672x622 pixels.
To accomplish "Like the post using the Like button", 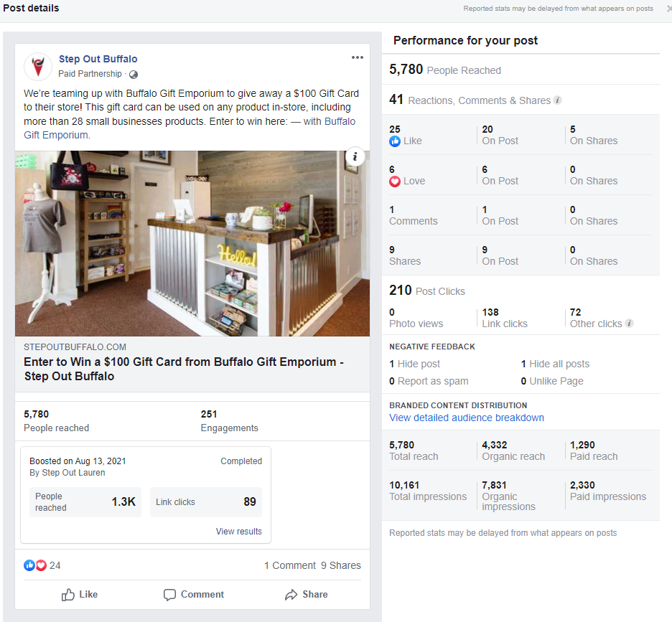I will click(80, 595).
